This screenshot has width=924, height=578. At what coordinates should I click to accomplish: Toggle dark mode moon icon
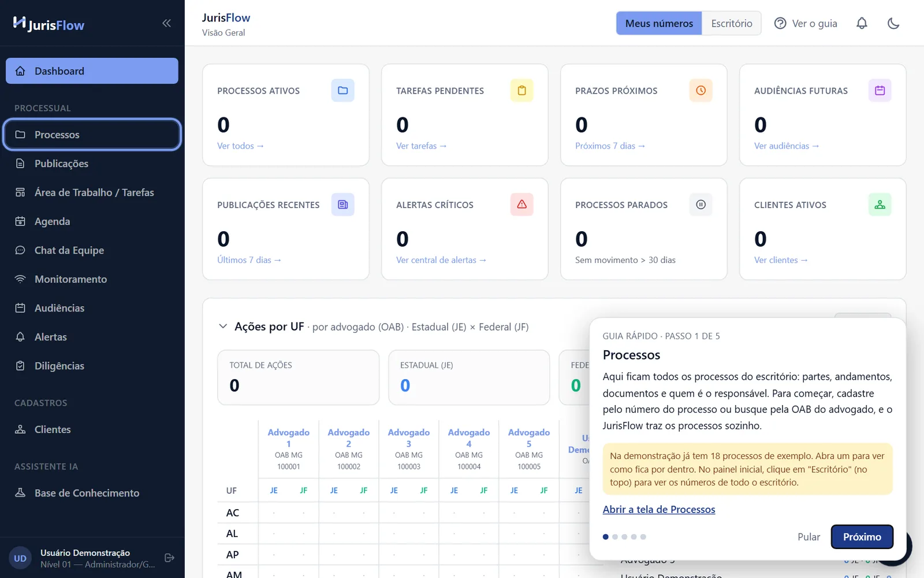click(893, 23)
